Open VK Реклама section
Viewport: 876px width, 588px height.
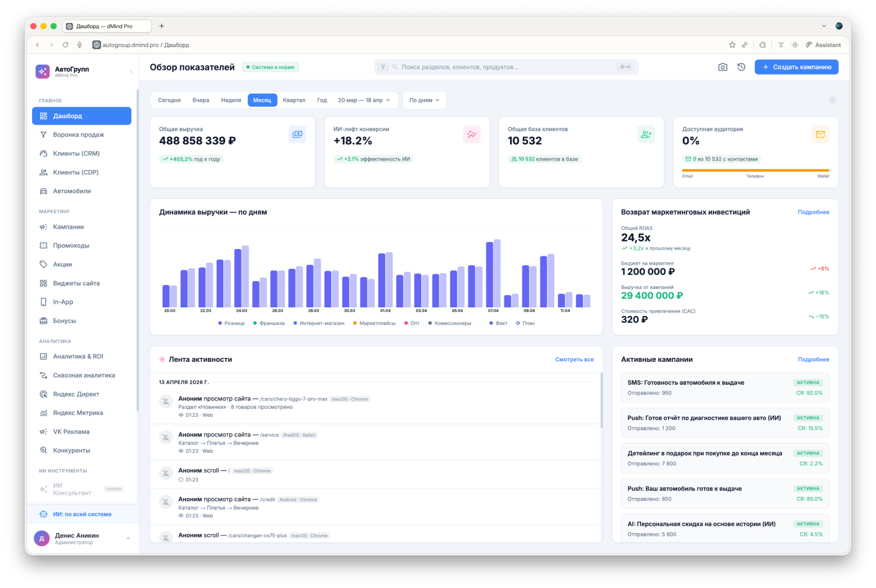(71, 431)
